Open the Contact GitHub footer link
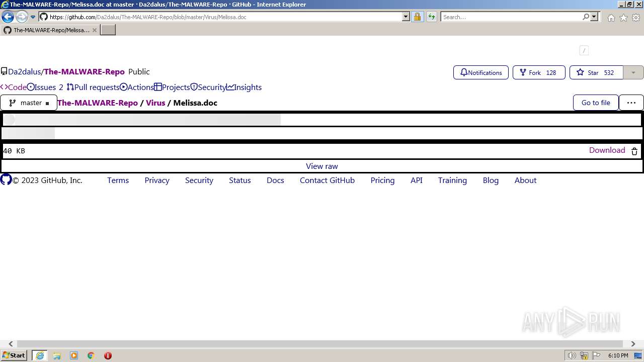Image resolution: width=644 pixels, height=362 pixels. 328,180
